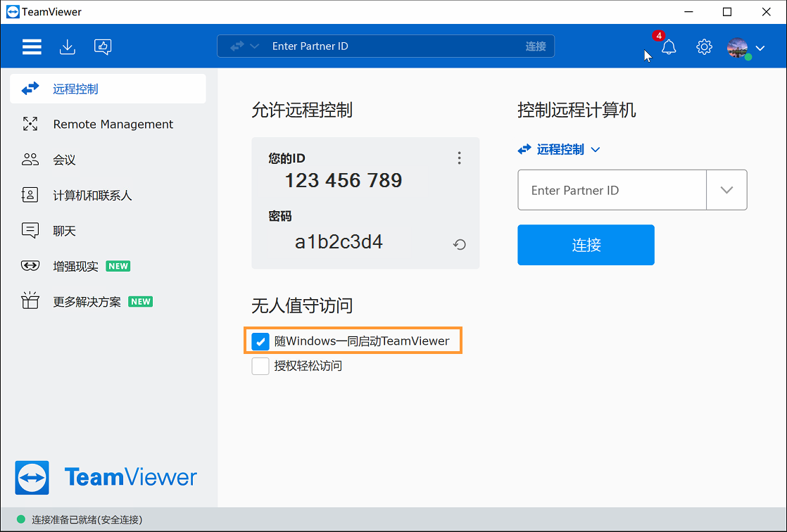Viewport: 787px width, 532px height.
Task: Click the 控制远程计算机 heading
Action: click(577, 110)
